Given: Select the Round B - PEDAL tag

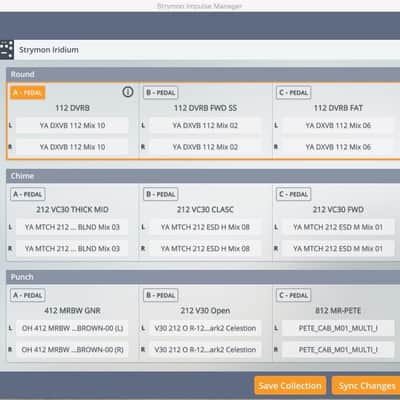Looking at the screenshot, I should click(x=161, y=93).
